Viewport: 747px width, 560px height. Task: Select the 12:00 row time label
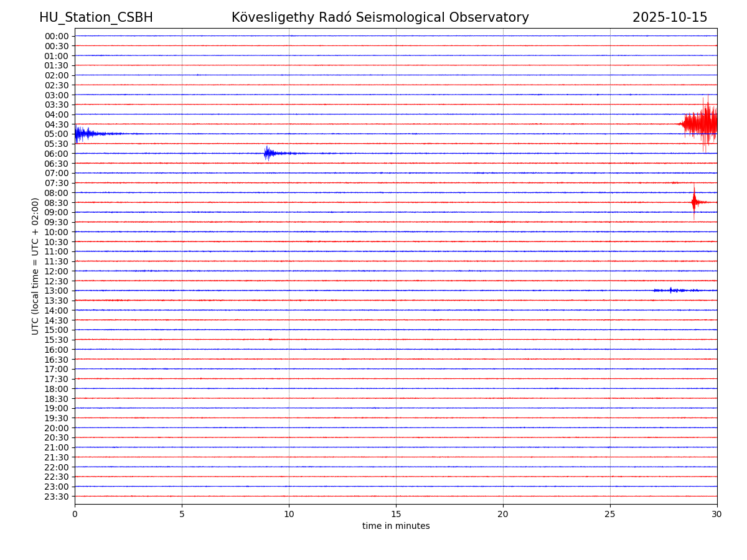pos(56,271)
